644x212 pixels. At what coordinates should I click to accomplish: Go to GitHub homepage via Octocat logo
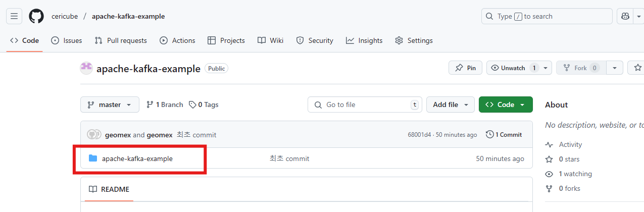[x=36, y=16]
